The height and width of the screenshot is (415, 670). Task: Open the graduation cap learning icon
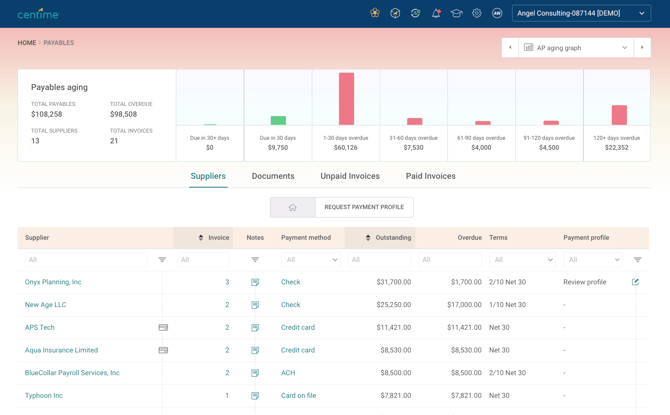[456, 13]
